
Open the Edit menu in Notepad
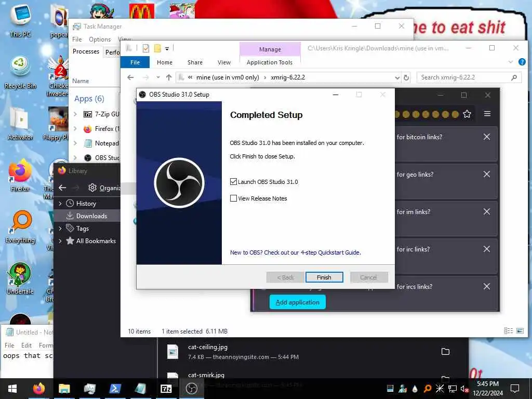[26, 345]
